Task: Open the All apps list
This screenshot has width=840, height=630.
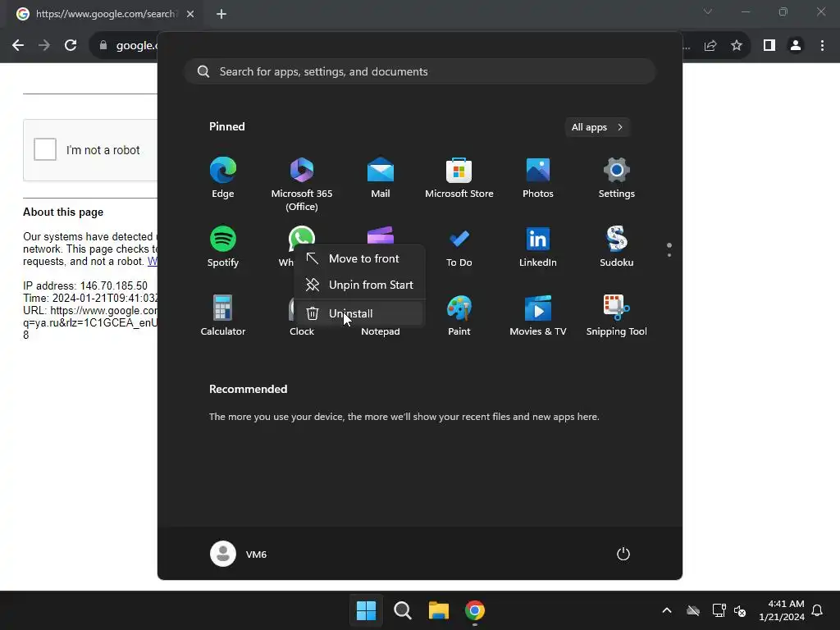Action: tap(597, 127)
